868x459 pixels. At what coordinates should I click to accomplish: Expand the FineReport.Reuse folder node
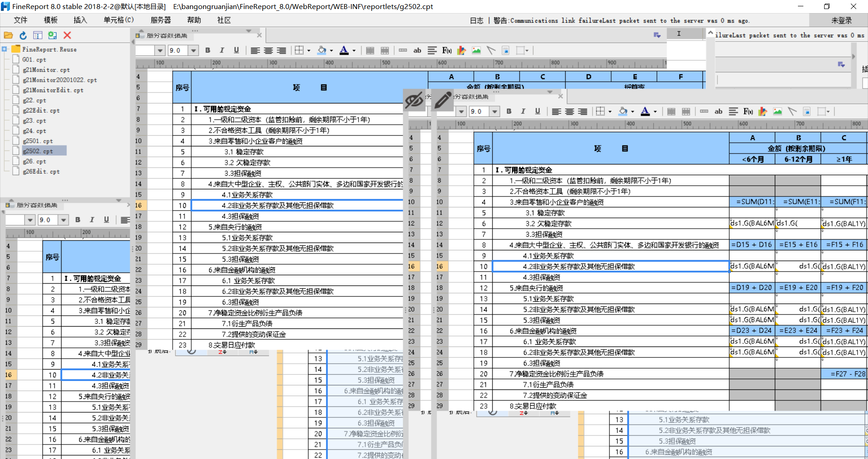coord(4,49)
